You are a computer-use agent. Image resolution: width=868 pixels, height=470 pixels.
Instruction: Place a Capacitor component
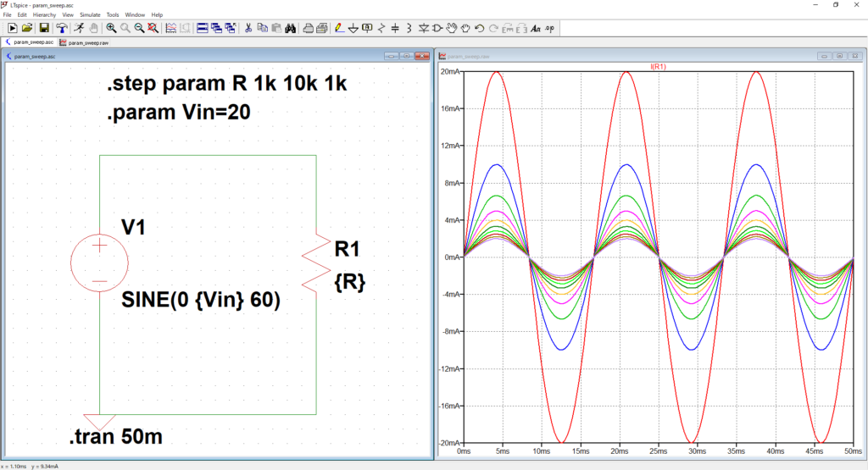pos(395,28)
